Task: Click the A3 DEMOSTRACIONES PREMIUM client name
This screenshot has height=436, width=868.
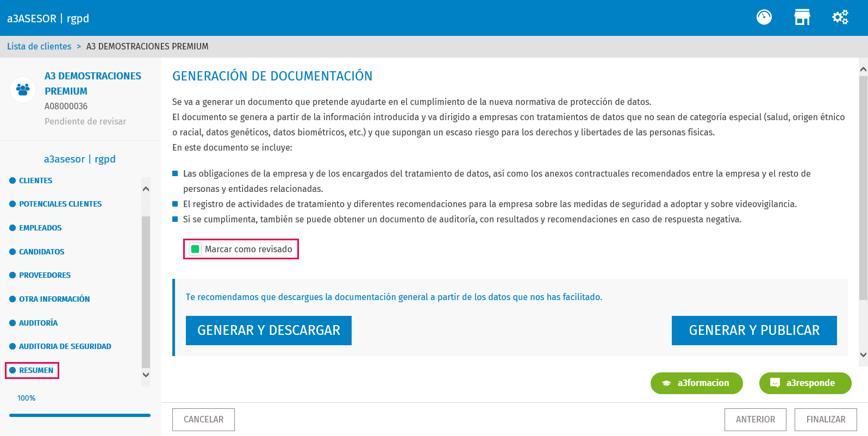Action: (93, 84)
